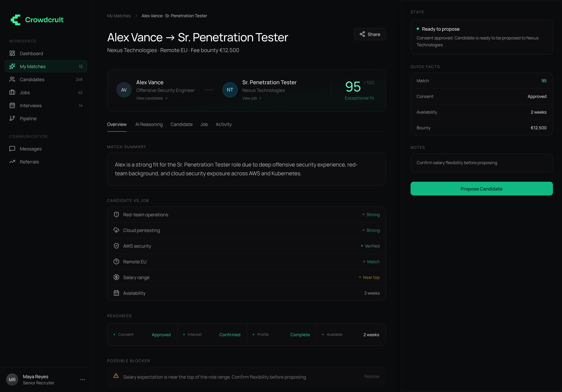
Task: Click the Candidates people icon
Action: [12, 79]
